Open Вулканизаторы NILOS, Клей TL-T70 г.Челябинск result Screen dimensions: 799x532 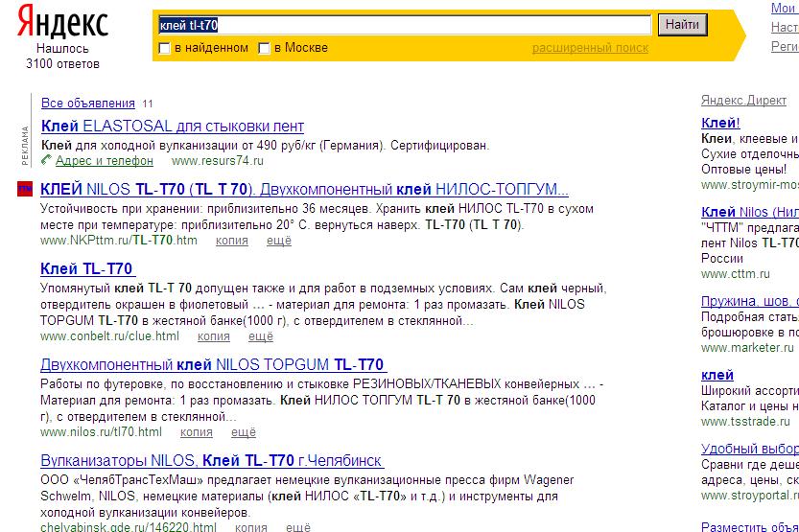[x=212, y=460]
